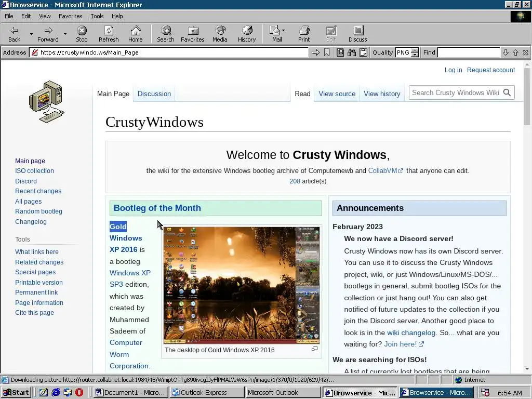The width and height of the screenshot is (532, 399).
Task: Open the Gold Windows XP desktop thumbnail
Action: 242,285
